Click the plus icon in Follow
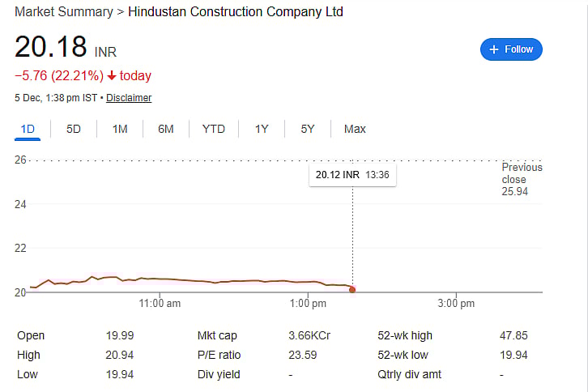 tap(494, 49)
